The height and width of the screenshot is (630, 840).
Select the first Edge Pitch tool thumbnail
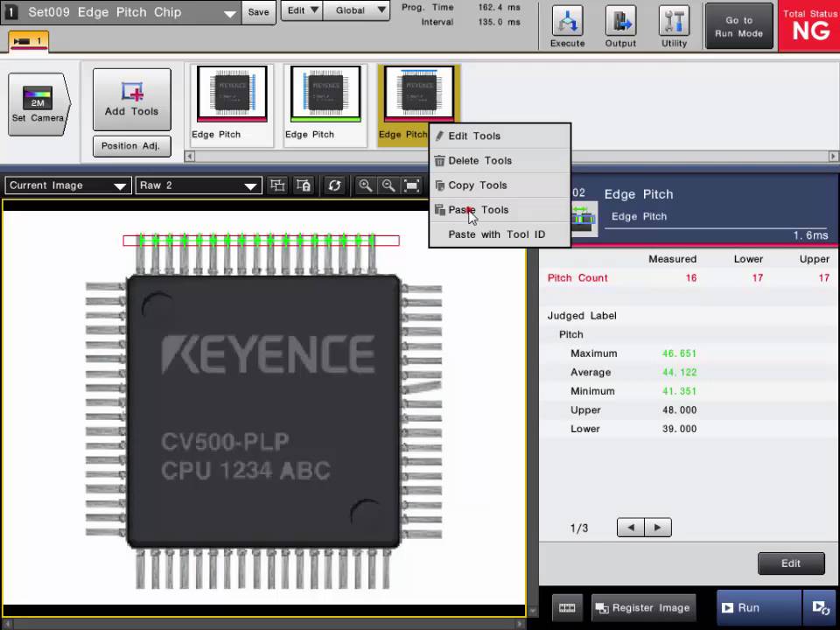[x=232, y=105]
